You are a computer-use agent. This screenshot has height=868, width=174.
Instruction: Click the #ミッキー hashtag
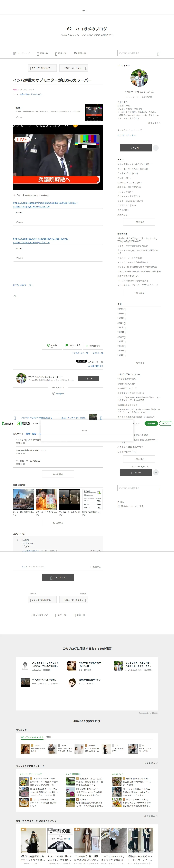(x=131, y=135)
